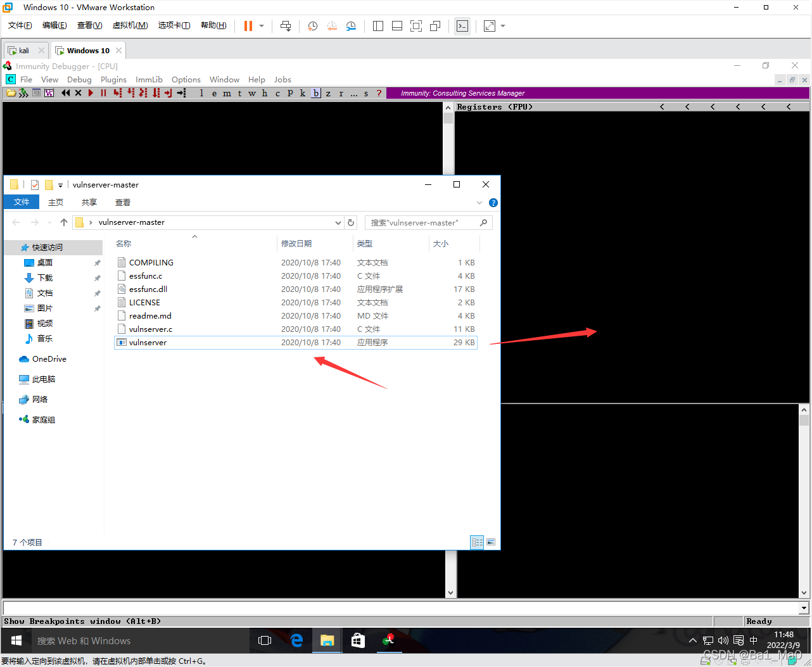812x667 pixels.
Task: Show Call stack with 'k' button
Action: (303, 93)
